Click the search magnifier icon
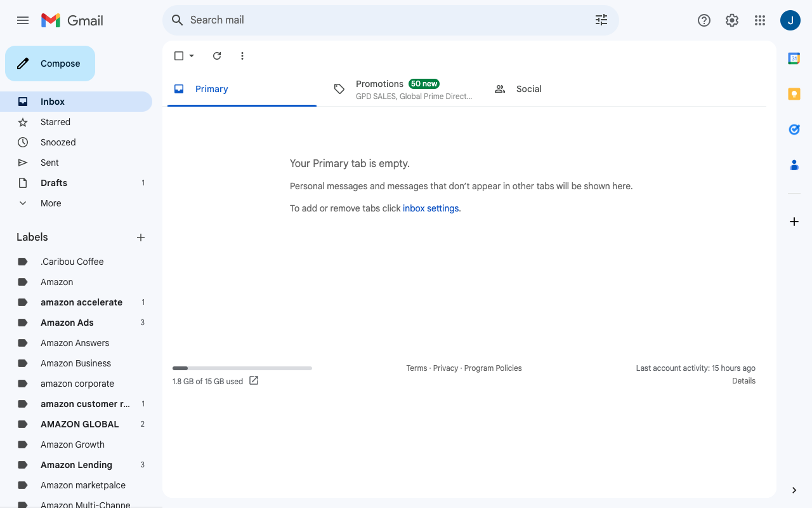The height and width of the screenshot is (508, 812). (x=178, y=20)
